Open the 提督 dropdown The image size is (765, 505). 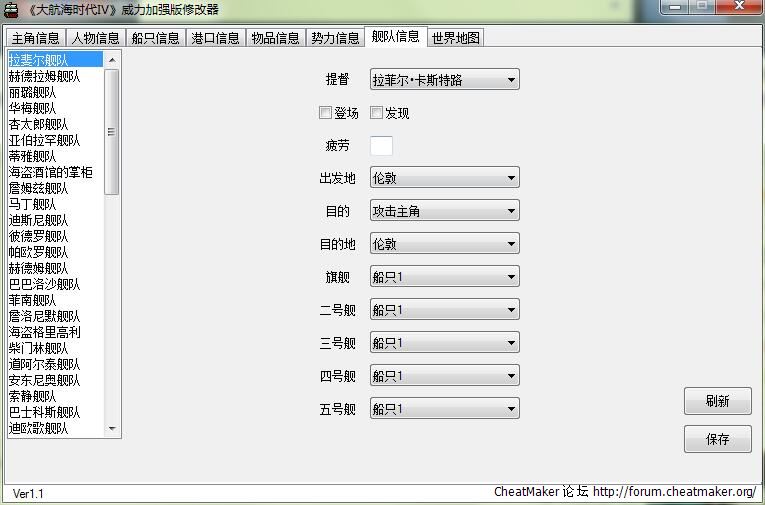(x=444, y=80)
